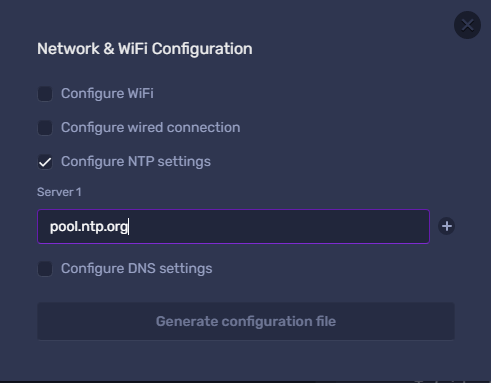The height and width of the screenshot is (383, 491).
Task: Enable the Configure WiFi checkbox
Action: coord(45,94)
